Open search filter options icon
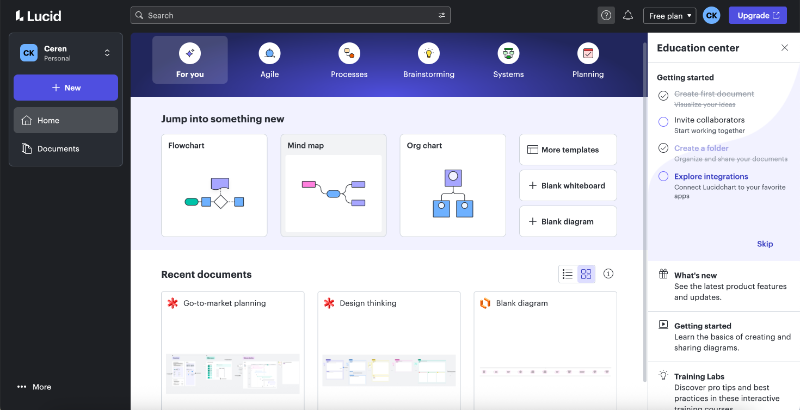 (442, 15)
